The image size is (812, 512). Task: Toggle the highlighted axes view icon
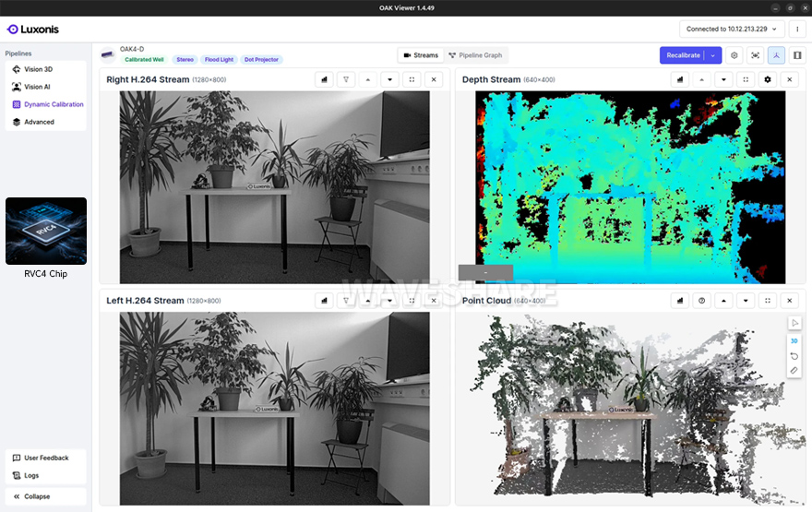point(776,55)
